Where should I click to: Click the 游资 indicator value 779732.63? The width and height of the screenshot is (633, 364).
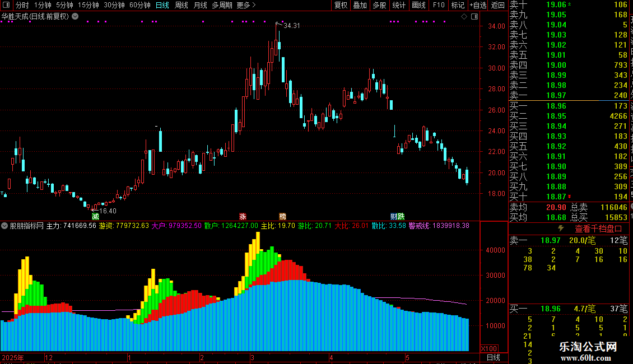coord(132,226)
